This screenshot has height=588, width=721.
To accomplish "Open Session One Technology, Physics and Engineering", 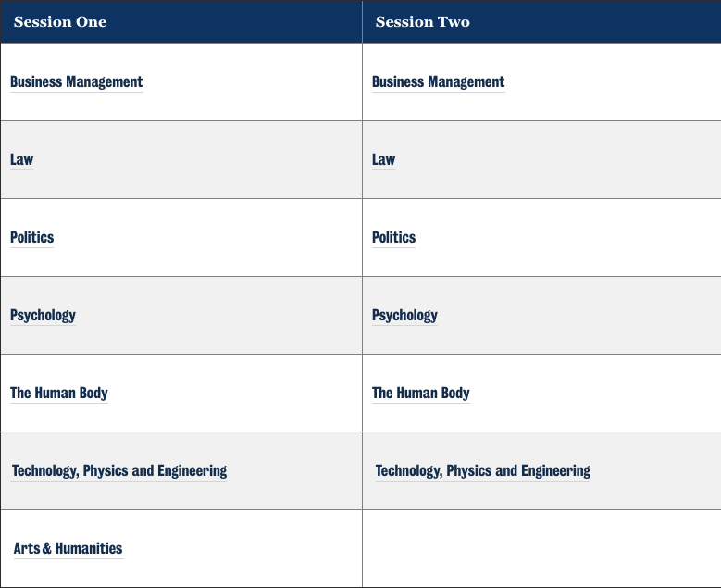I will coord(118,470).
